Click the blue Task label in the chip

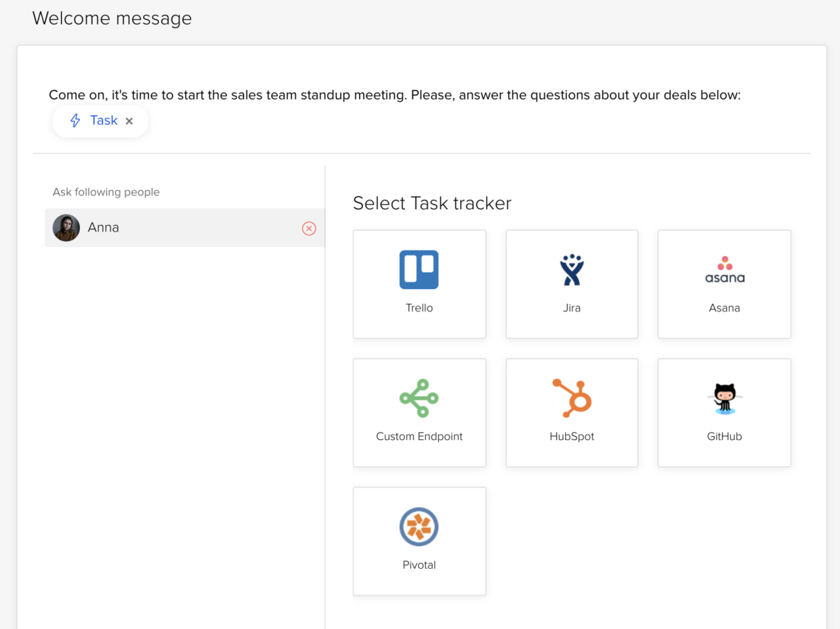tap(104, 121)
